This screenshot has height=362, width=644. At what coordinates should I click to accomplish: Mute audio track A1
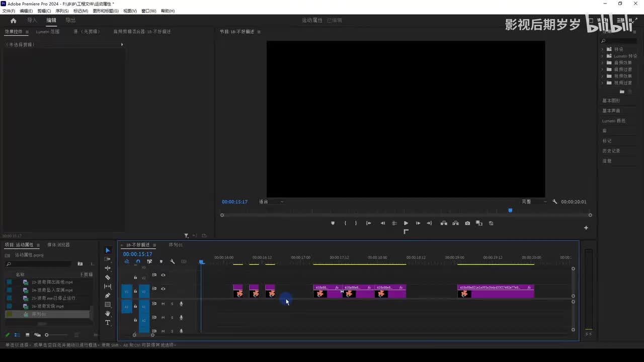pos(163,304)
